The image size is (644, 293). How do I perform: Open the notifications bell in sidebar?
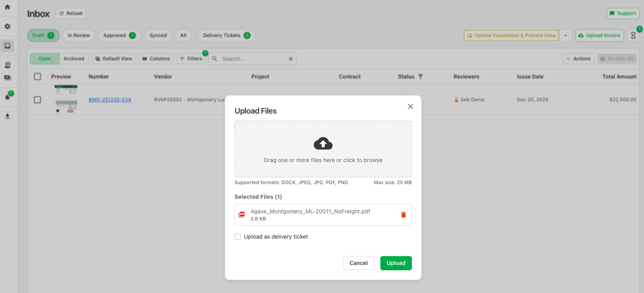(x=7, y=97)
